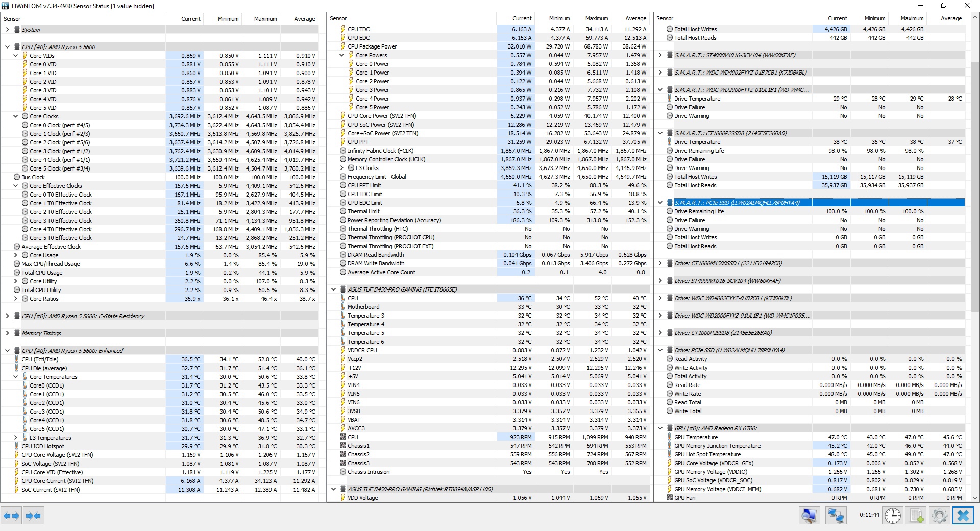This screenshot has height=531, width=980.
Task: Click the fan icon beside Chassis1
Action: (343, 446)
